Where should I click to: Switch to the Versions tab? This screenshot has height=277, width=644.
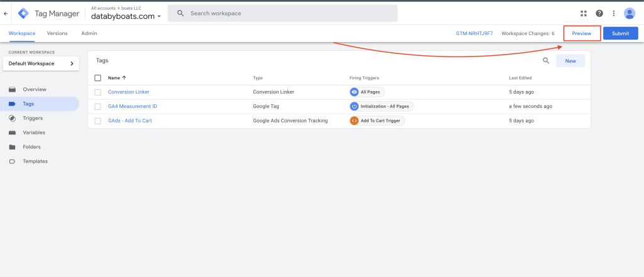tap(57, 33)
